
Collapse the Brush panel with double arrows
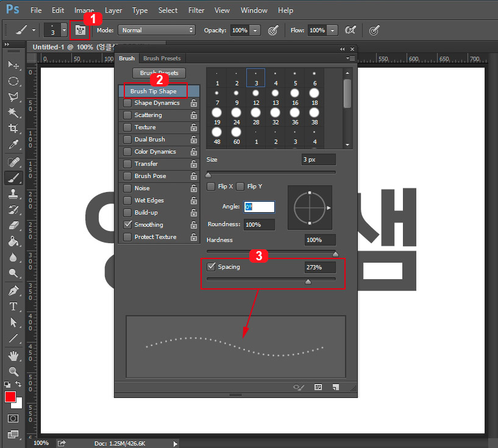pos(342,49)
